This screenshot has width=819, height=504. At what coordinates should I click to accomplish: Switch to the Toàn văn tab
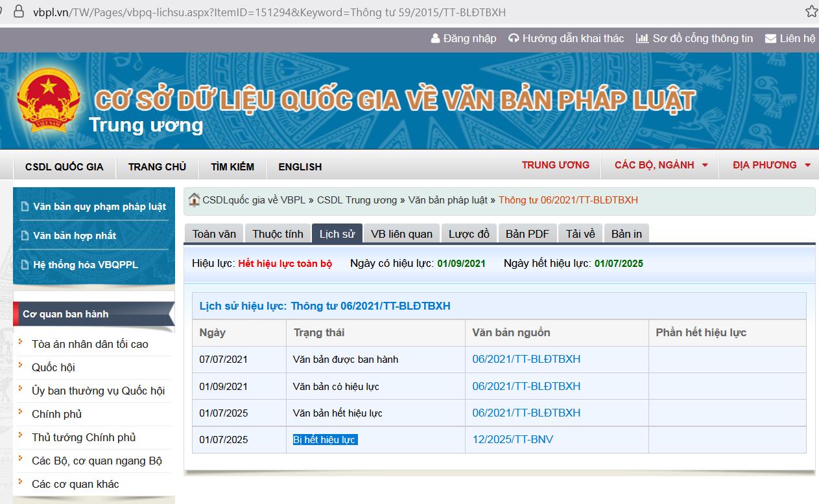214,234
